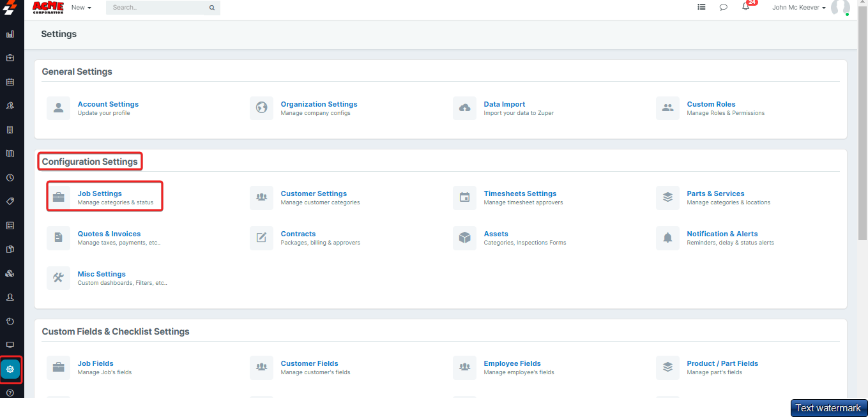The image size is (868, 417).
Task: Click the Notification & Alerts bell tile icon
Action: pos(667,238)
